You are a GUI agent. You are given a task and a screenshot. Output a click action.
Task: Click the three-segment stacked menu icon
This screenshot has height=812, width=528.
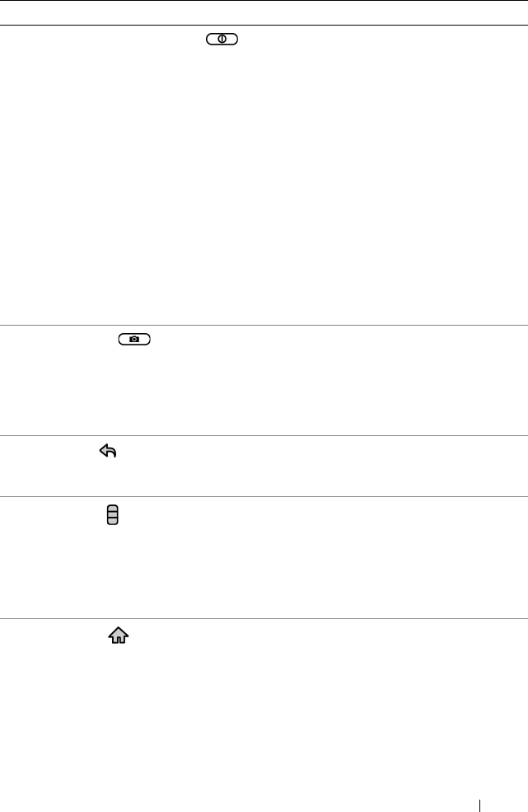112,514
